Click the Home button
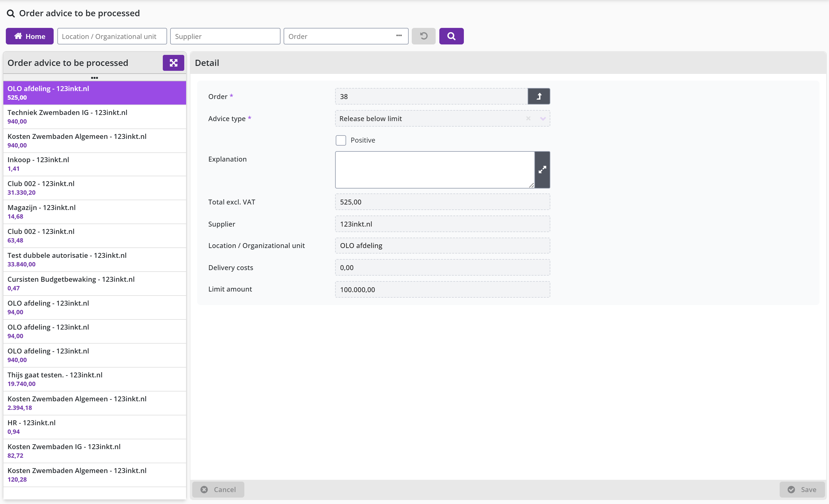829x504 pixels. click(x=30, y=36)
